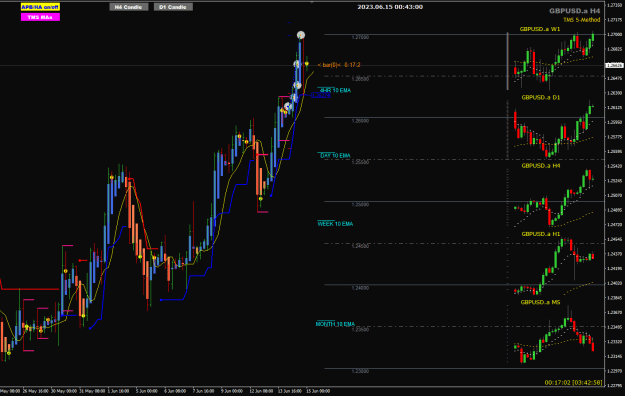Click the 7 Jun 16:00 time axis label
625x396 pixels.
click(x=203, y=391)
